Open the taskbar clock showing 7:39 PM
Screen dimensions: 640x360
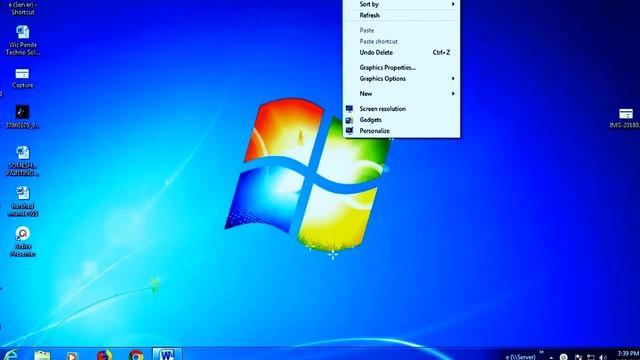[628, 354]
